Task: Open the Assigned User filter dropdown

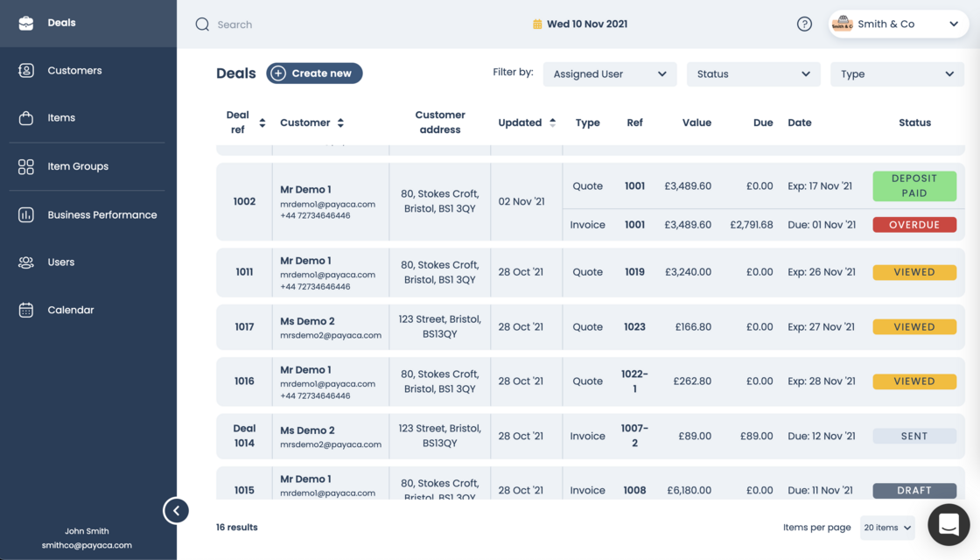Action: tap(610, 74)
